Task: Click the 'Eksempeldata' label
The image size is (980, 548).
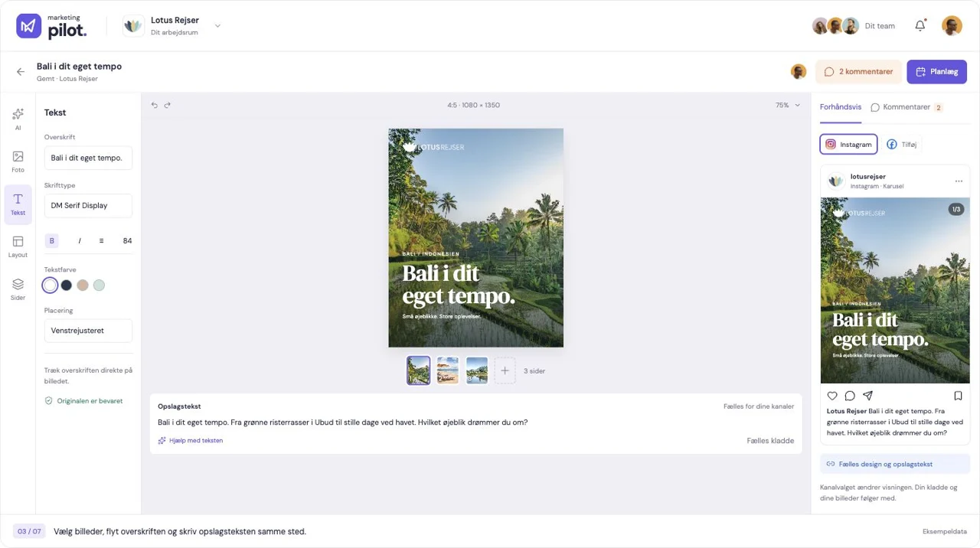Action: coord(945,531)
